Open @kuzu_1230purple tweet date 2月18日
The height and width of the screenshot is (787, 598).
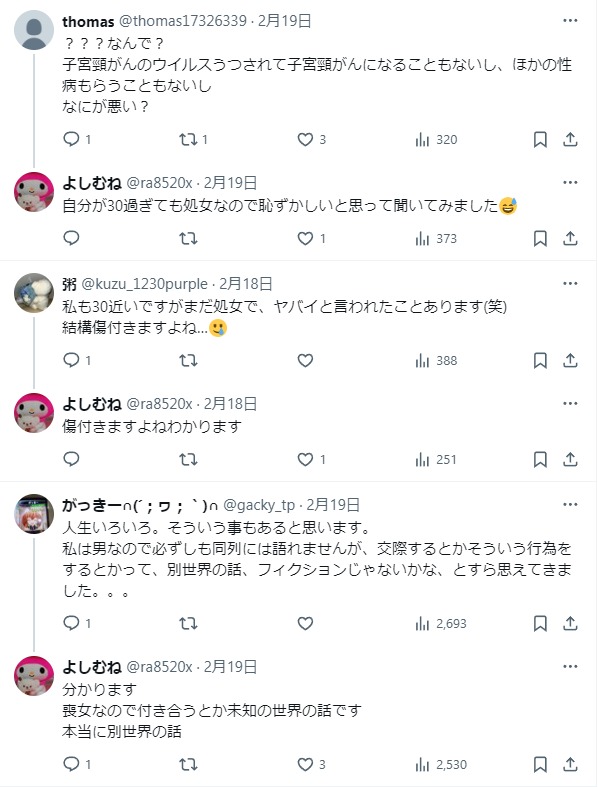(x=246, y=284)
